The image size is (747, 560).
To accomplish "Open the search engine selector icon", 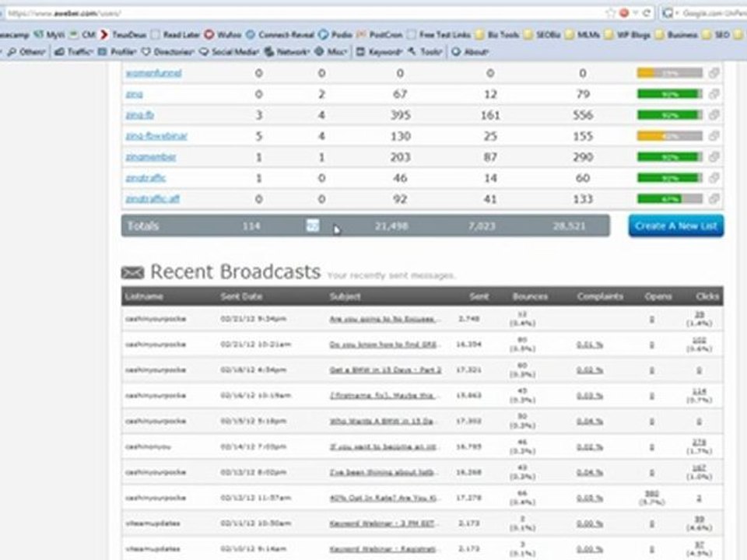I will pos(668,13).
